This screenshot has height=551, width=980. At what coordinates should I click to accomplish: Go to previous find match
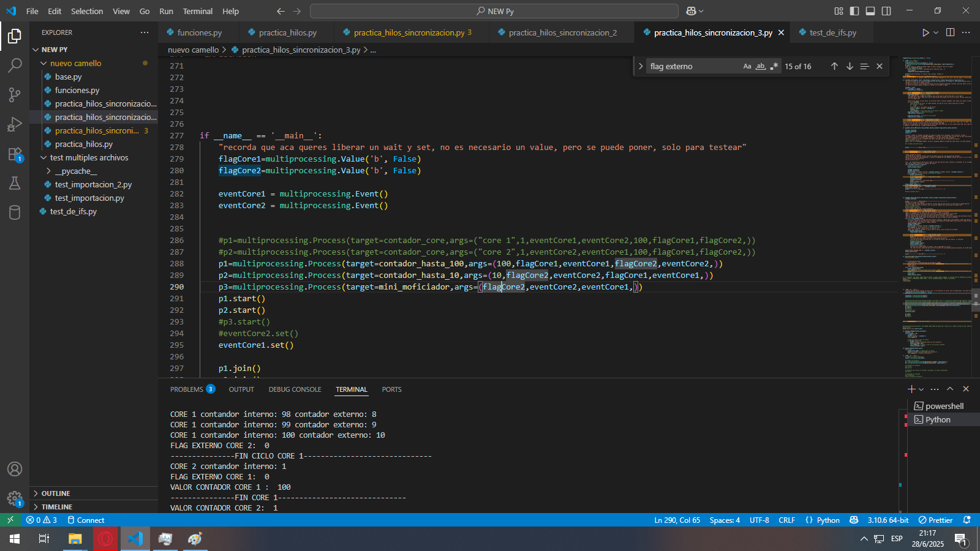[834, 66]
